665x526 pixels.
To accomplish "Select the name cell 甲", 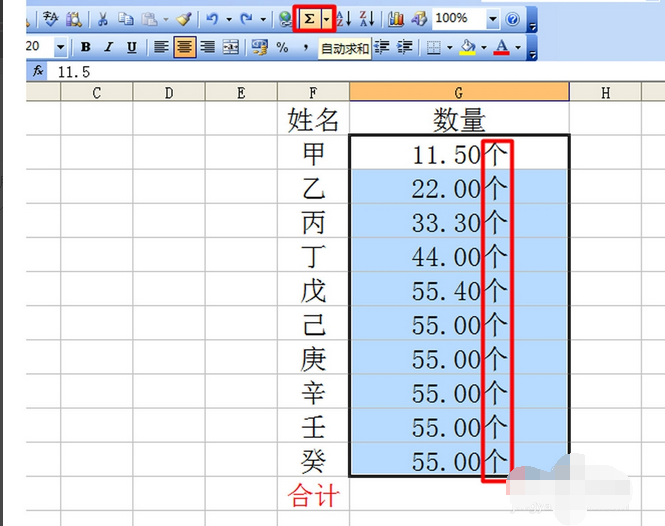I will point(313,153).
